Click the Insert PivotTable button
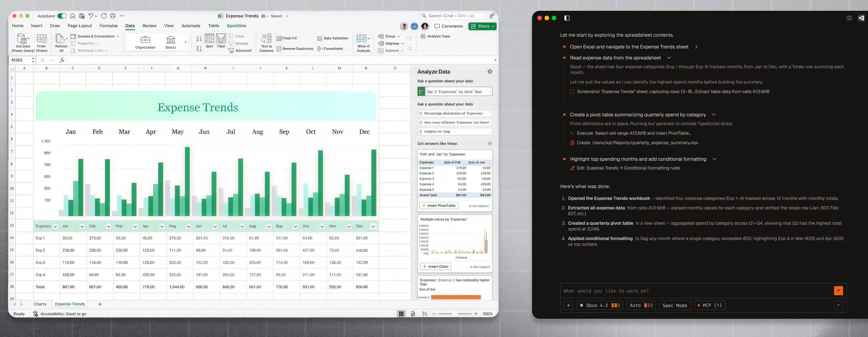This screenshot has height=337, width=868. [x=439, y=206]
